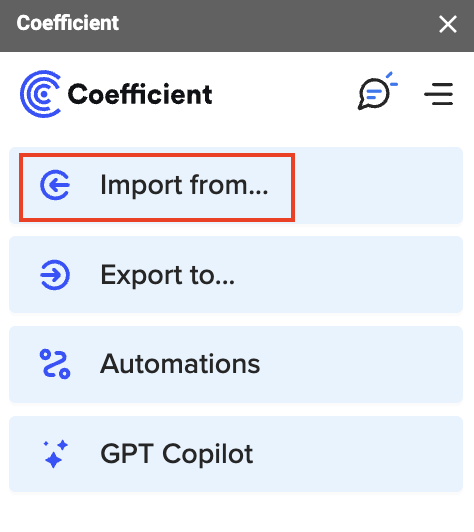474x532 pixels.
Task: Select the "Export to..." label text
Action: pyautogui.click(x=167, y=275)
